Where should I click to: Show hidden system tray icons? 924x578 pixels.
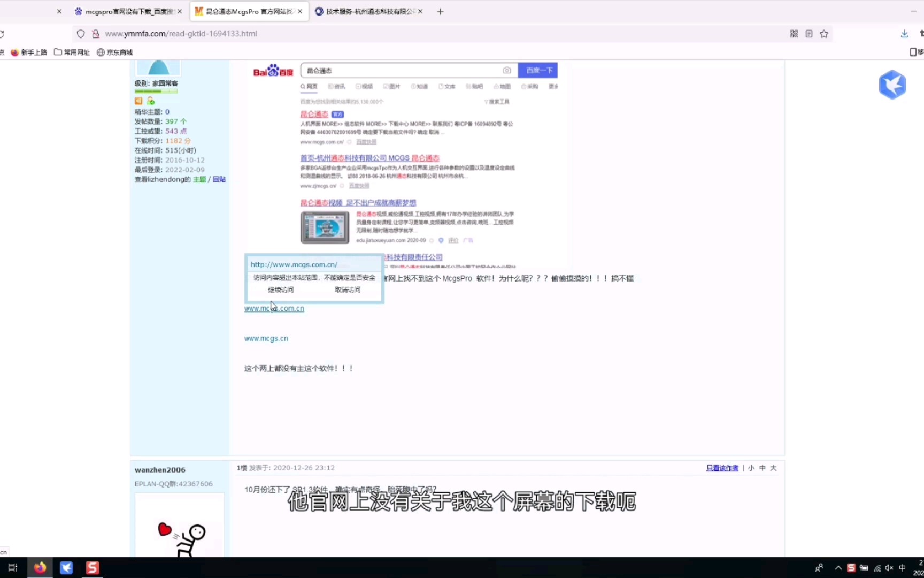(x=838, y=568)
